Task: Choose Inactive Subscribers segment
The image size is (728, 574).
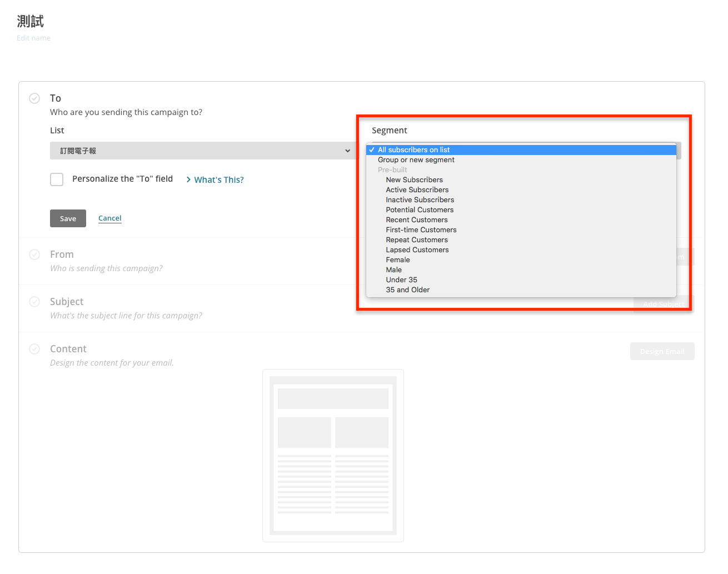Action: [x=420, y=200]
